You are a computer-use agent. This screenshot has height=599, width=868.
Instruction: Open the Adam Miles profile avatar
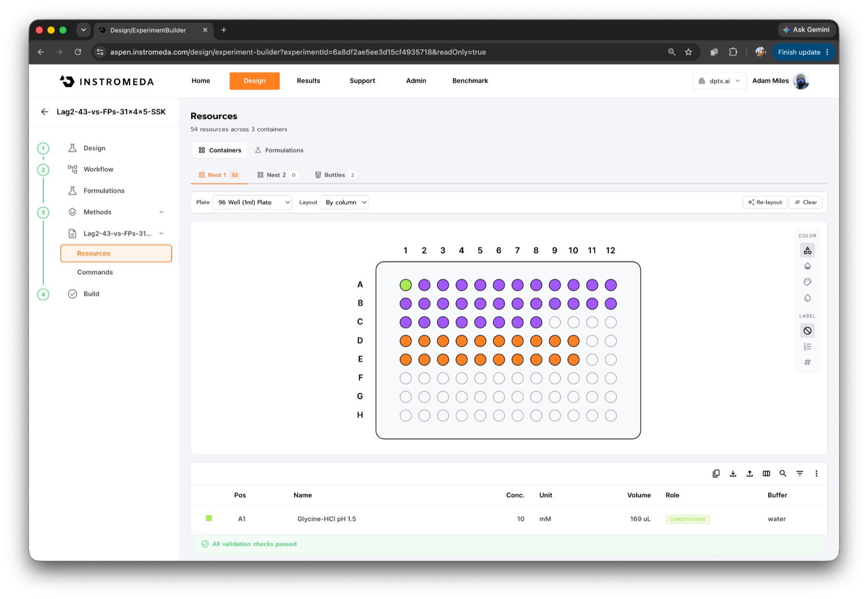801,81
